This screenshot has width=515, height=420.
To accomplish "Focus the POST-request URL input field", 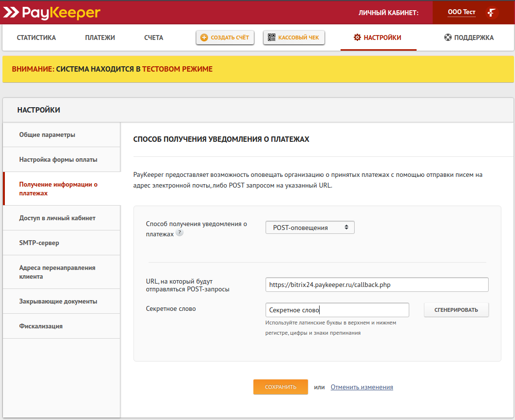I will pos(377,285).
